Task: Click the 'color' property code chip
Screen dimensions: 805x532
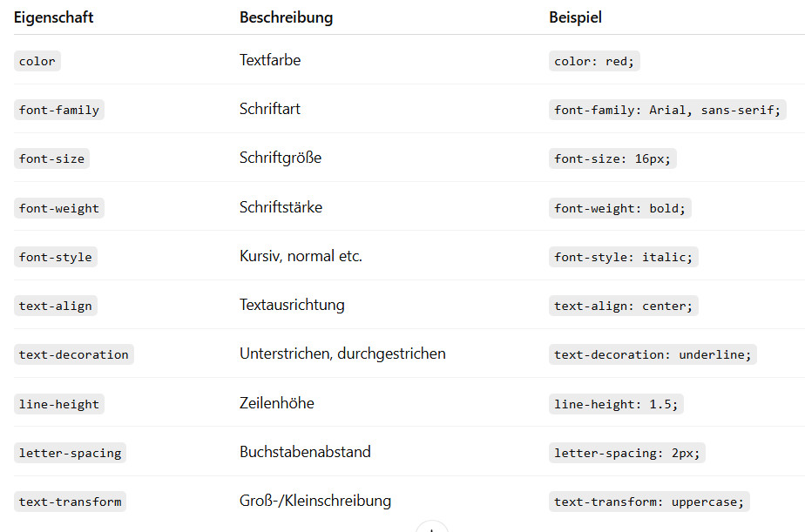Action: 37,61
